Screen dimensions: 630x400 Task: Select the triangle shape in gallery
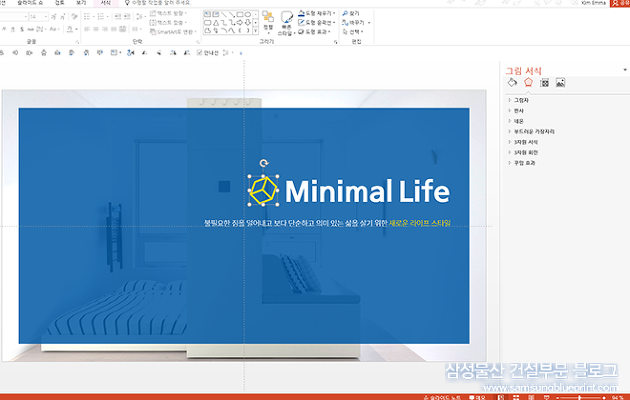coord(216,22)
